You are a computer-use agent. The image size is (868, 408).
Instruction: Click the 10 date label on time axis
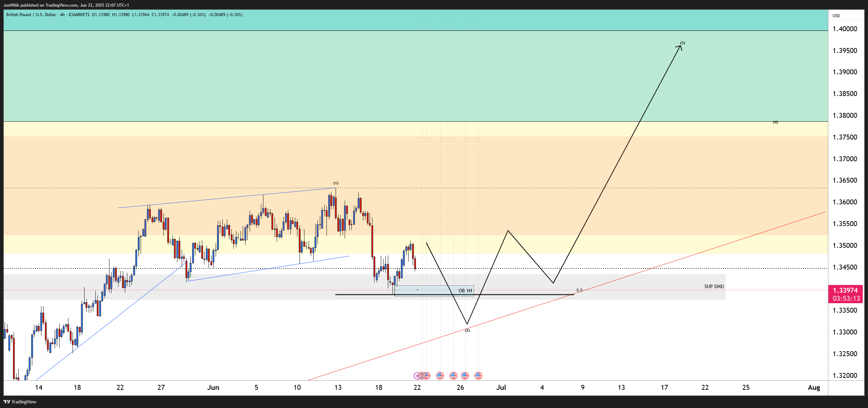(x=297, y=388)
